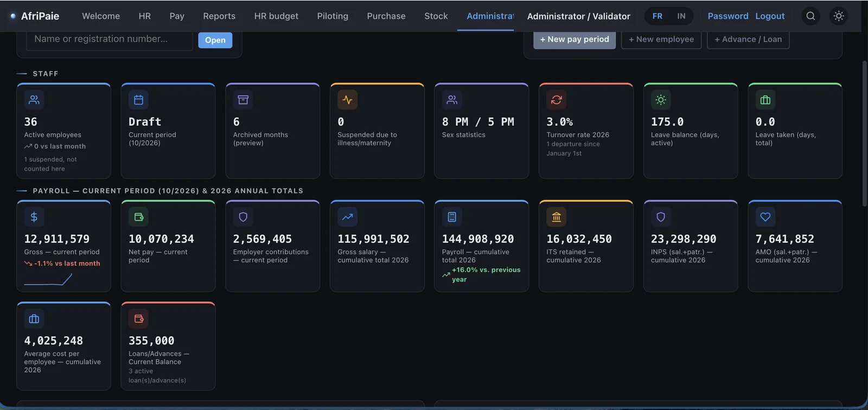Focus the name or registration number field

(110, 40)
